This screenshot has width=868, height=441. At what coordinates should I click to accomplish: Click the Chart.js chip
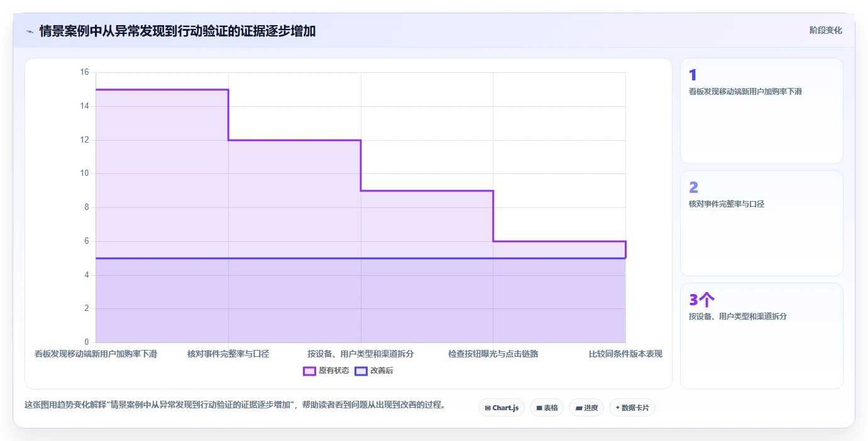coord(502,408)
